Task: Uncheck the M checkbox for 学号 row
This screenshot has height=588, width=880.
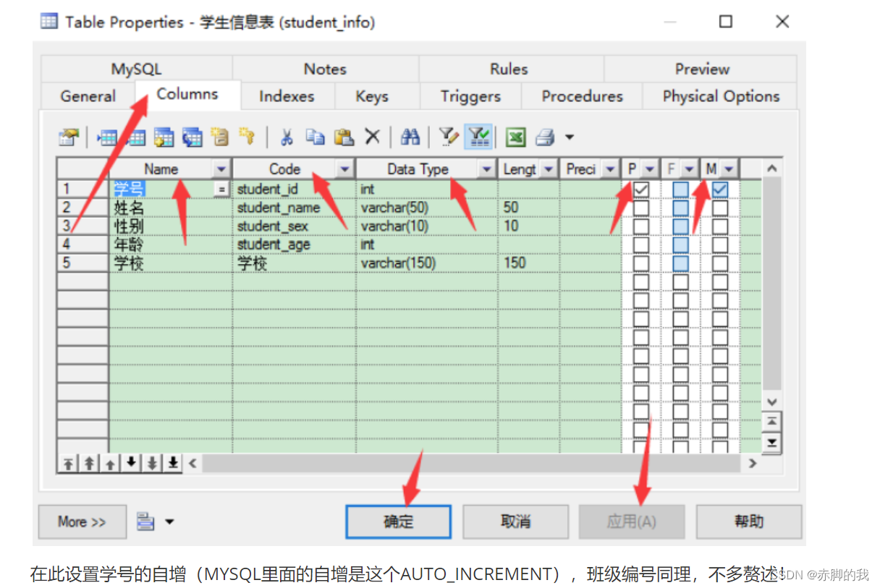Action: [x=720, y=189]
